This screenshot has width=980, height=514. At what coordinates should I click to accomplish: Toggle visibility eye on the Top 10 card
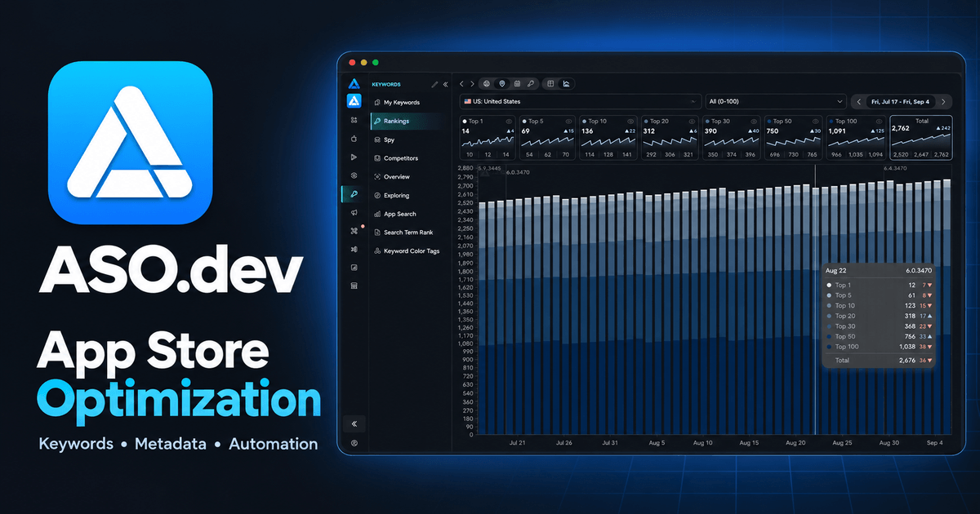click(x=631, y=121)
